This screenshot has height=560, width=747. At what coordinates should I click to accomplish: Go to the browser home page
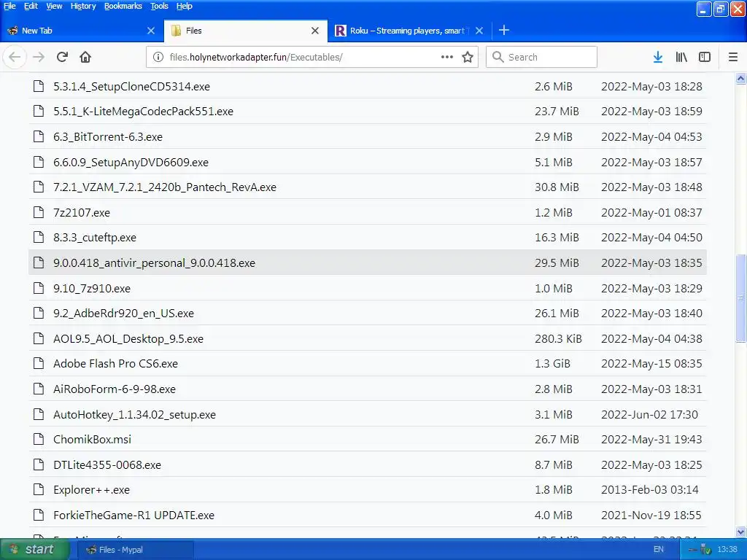(x=85, y=57)
